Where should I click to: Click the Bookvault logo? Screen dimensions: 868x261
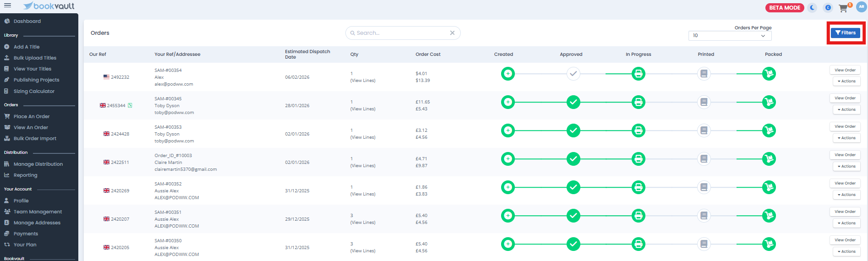click(49, 6)
